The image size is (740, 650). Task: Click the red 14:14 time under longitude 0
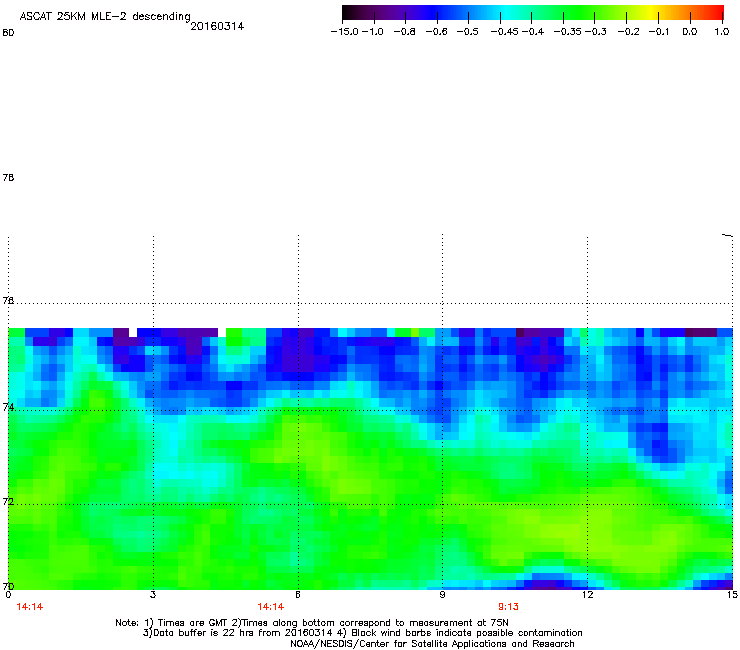point(30,607)
